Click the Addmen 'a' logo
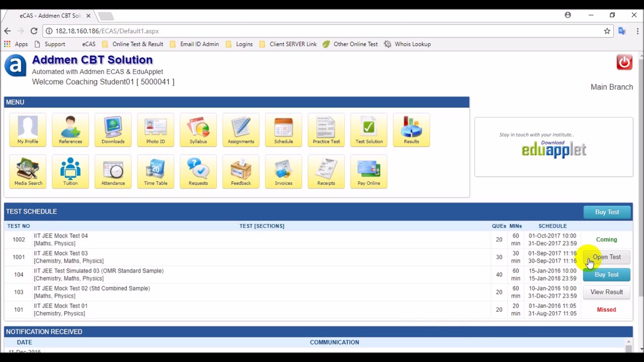Image resolution: width=644 pixels, height=362 pixels. (16, 66)
